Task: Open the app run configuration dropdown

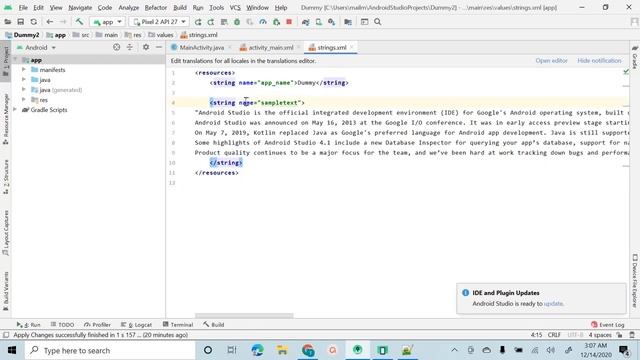Action: [107, 22]
